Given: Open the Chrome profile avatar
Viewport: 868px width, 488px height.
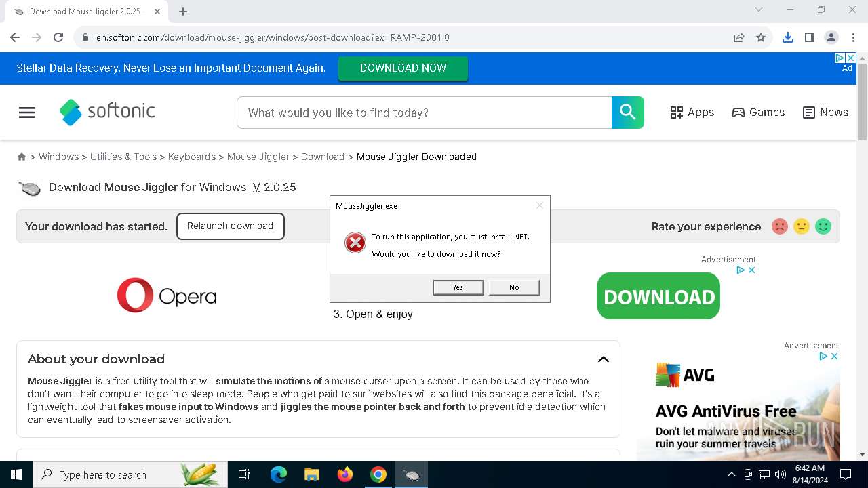Looking at the screenshot, I should [831, 37].
